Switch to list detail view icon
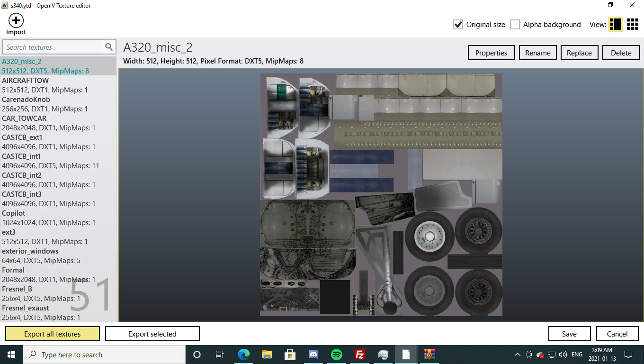 615,25
